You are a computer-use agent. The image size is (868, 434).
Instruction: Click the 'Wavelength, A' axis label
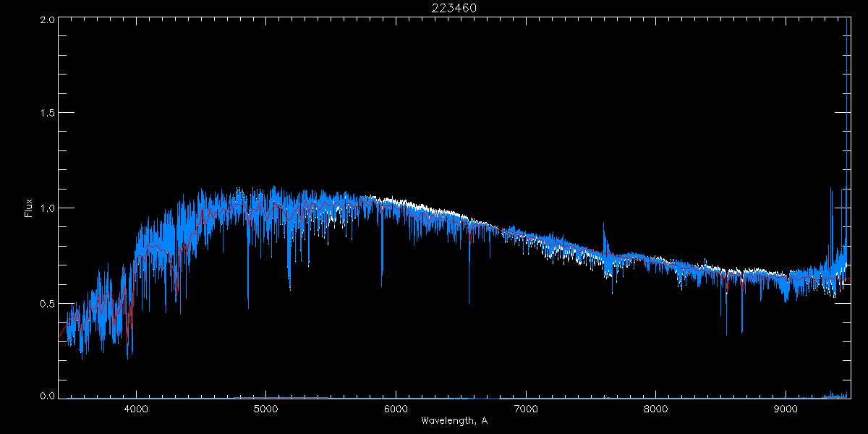tap(454, 420)
